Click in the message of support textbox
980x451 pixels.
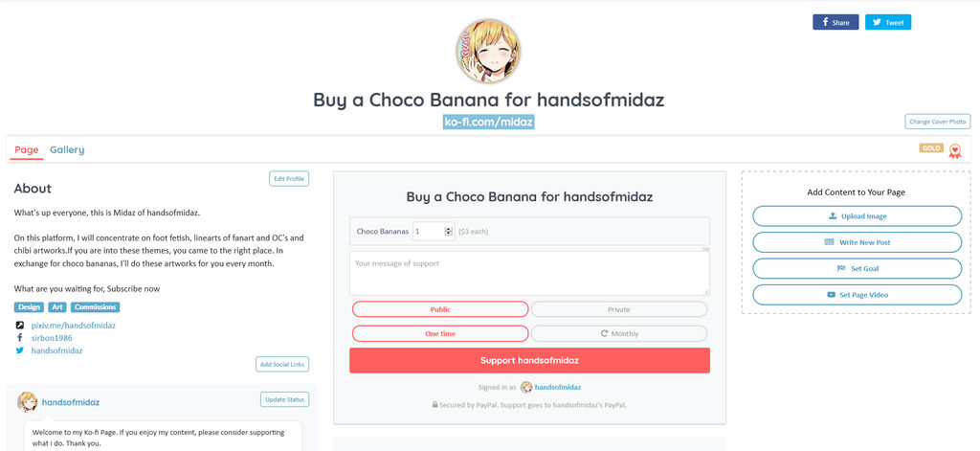point(529,273)
